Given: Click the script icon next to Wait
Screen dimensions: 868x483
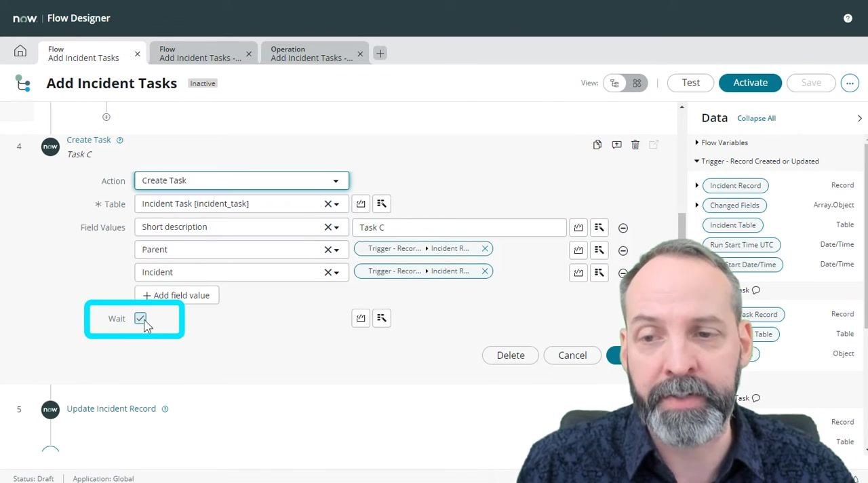Looking at the screenshot, I should click(361, 318).
